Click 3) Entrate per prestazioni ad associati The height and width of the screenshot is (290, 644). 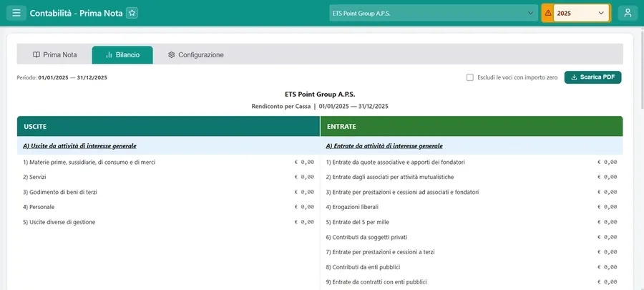[472, 192]
